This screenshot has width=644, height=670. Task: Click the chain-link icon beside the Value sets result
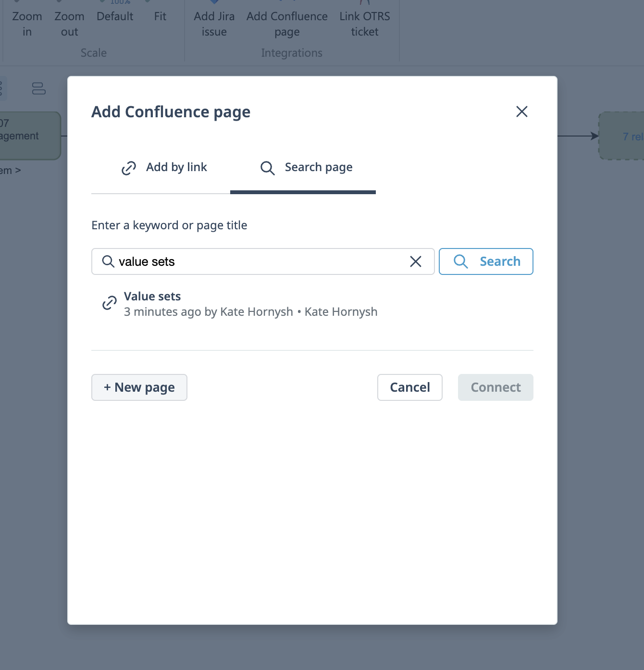coord(110,303)
